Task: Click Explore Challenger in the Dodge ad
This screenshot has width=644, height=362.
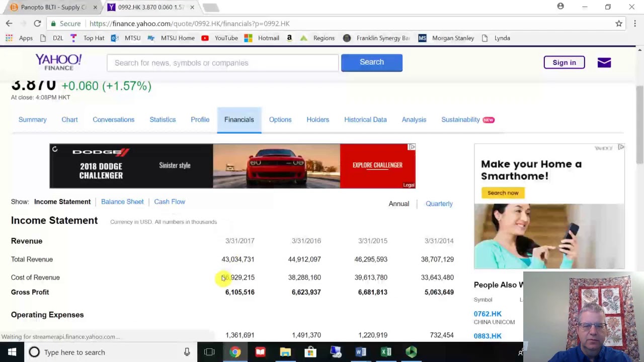Action: [377, 165]
